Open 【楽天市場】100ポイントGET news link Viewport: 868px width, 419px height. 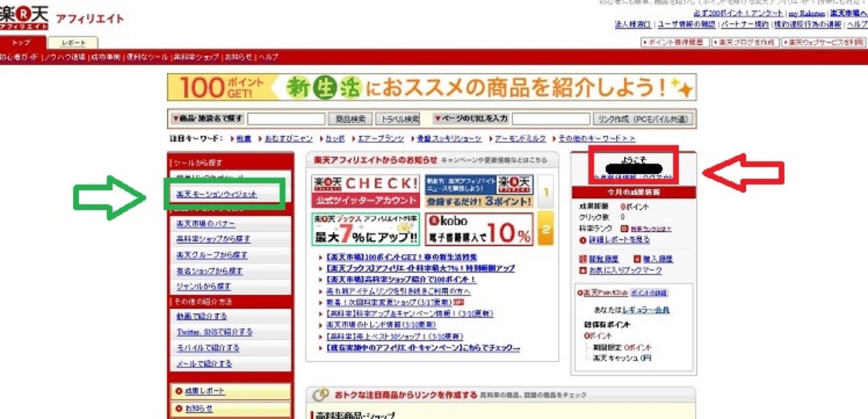coord(402,257)
